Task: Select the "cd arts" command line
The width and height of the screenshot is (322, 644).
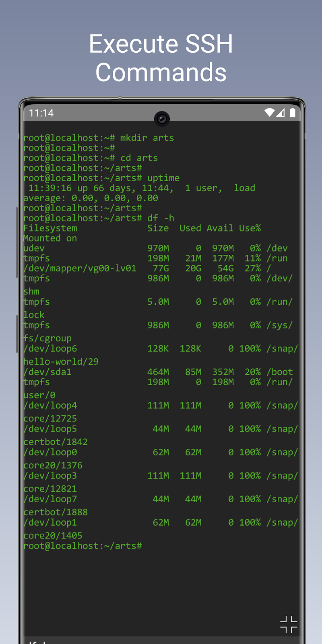Action: click(91, 158)
